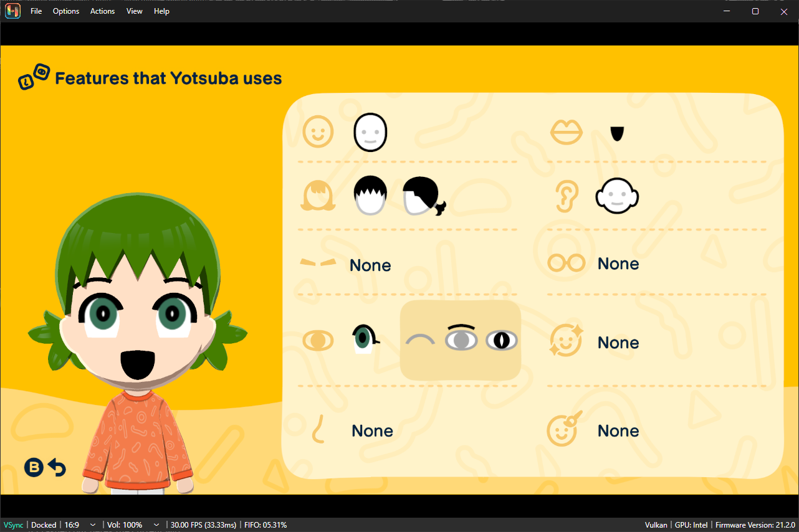Select the glasses category icon

[x=567, y=263]
